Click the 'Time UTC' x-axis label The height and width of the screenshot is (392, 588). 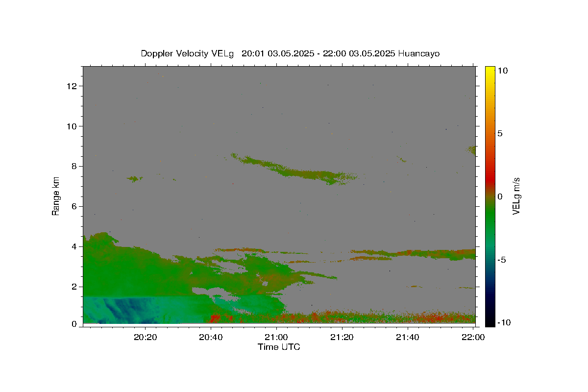(x=279, y=347)
